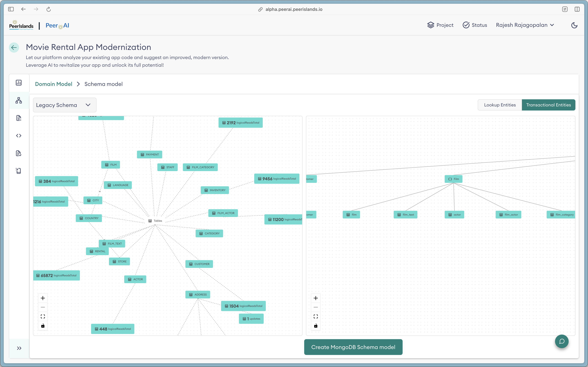Toggle dark mode moon icon
The height and width of the screenshot is (367, 588).
[574, 25]
